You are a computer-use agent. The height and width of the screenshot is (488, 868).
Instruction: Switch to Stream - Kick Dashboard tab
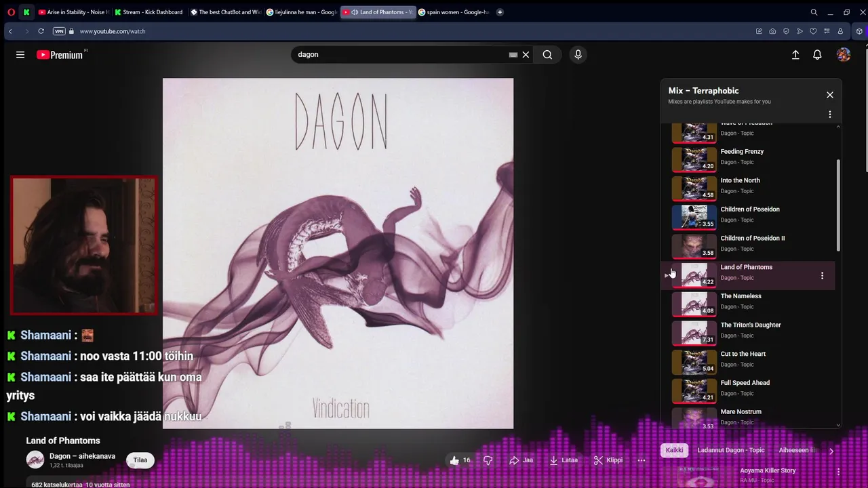(150, 12)
